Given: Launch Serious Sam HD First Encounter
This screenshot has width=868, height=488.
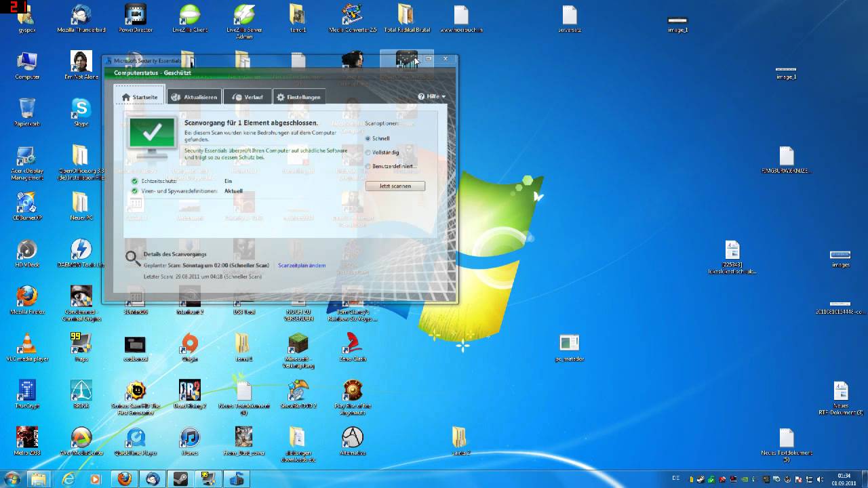Looking at the screenshot, I should [136, 397].
